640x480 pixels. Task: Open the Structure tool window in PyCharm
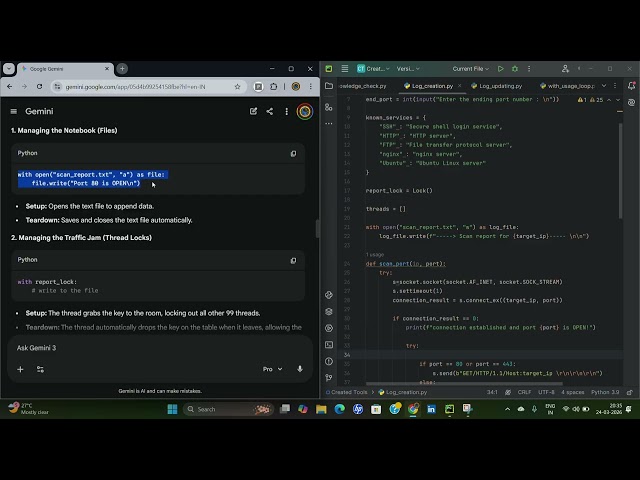click(x=329, y=107)
